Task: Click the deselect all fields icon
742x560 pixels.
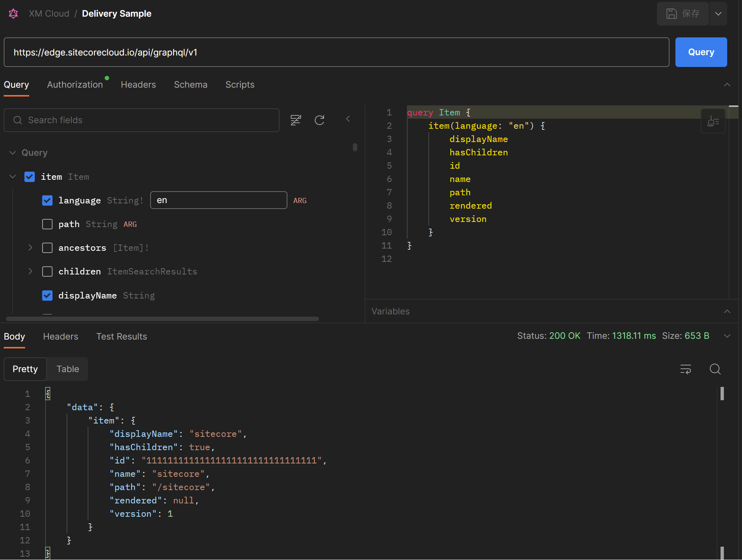Action: (x=296, y=120)
